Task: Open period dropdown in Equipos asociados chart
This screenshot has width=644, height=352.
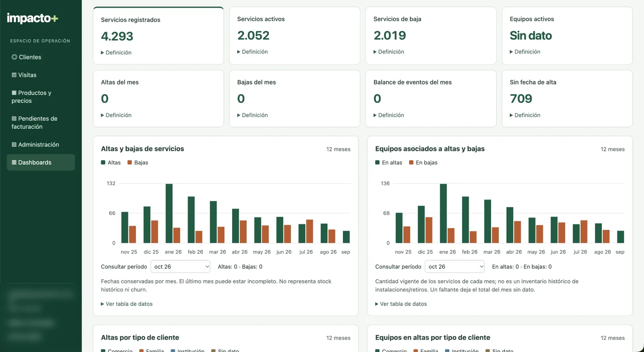Action: pos(454,267)
